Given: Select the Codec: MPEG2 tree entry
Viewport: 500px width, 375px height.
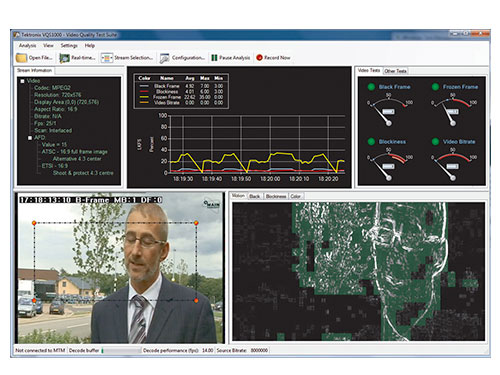Looking at the screenshot, I should coord(52,88).
